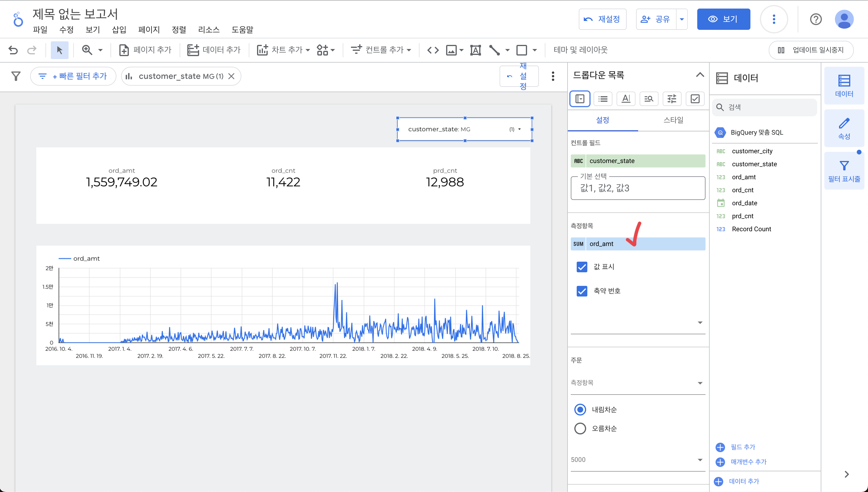Click the help question mark icon
Viewport: 868px width, 492px height.
(x=816, y=19)
